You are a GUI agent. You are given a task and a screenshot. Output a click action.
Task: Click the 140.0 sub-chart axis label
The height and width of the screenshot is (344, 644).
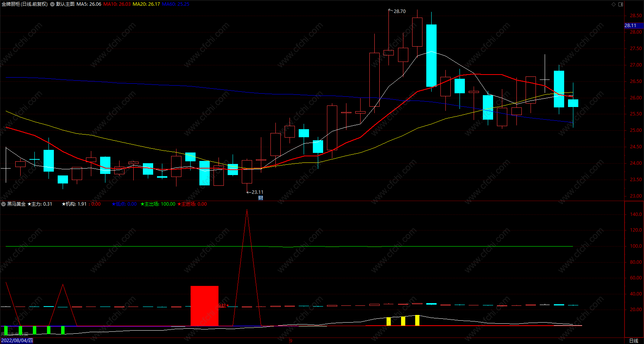(636, 214)
